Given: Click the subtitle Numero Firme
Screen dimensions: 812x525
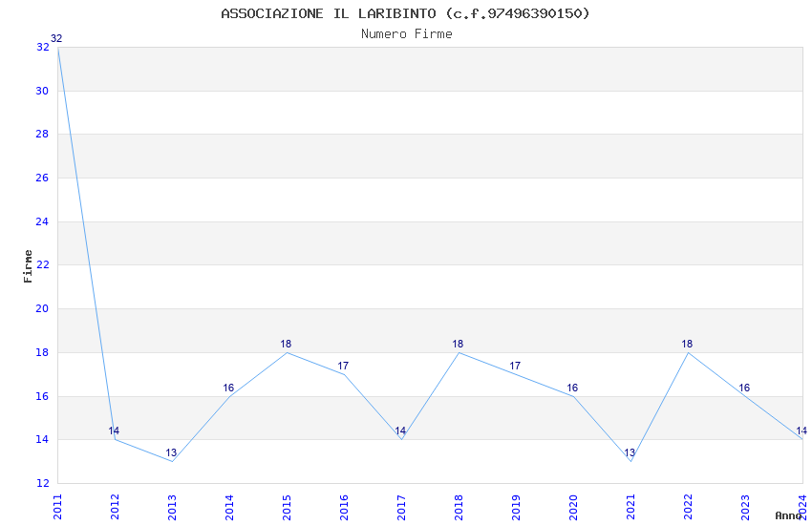Looking at the screenshot, I should tap(407, 34).
